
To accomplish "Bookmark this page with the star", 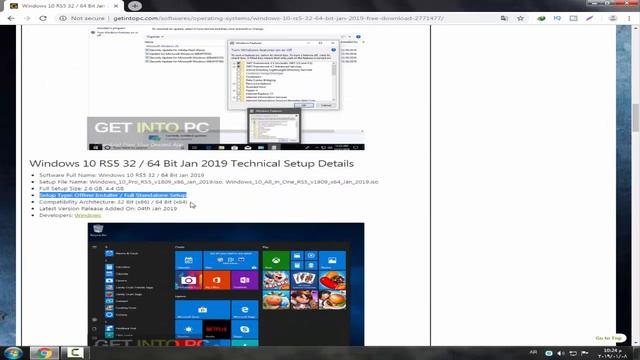I will coord(520,18).
